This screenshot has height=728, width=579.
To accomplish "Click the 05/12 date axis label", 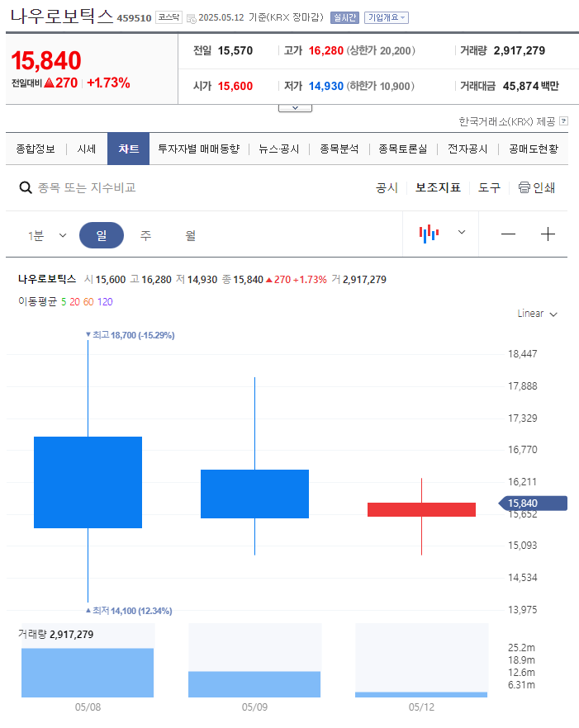I will point(421,707).
